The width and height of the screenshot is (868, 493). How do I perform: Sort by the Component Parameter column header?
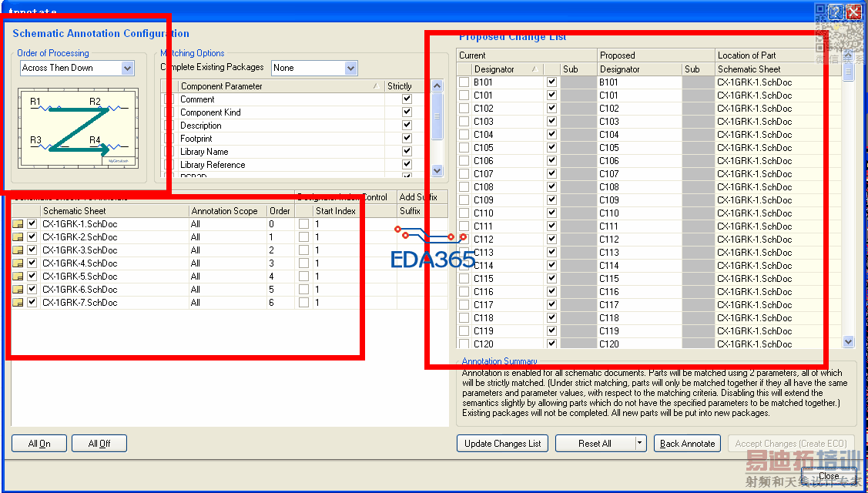[281, 86]
